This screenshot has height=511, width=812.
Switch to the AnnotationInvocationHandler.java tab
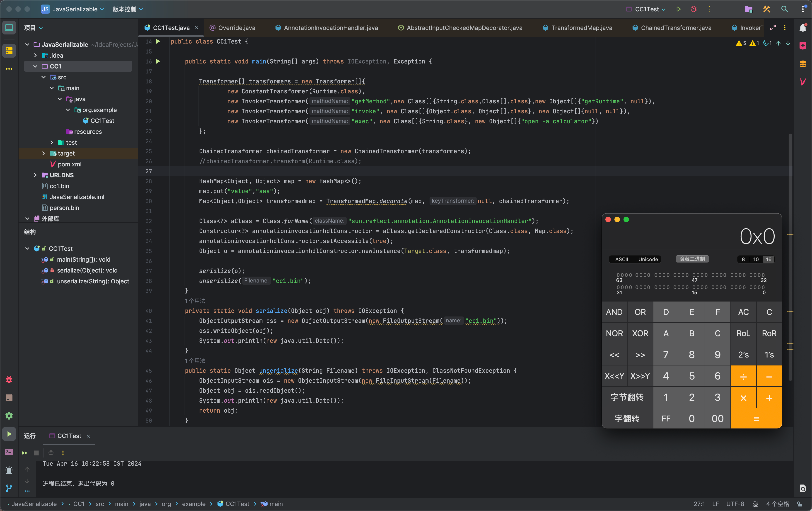pyautogui.click(x=327, y=28)
